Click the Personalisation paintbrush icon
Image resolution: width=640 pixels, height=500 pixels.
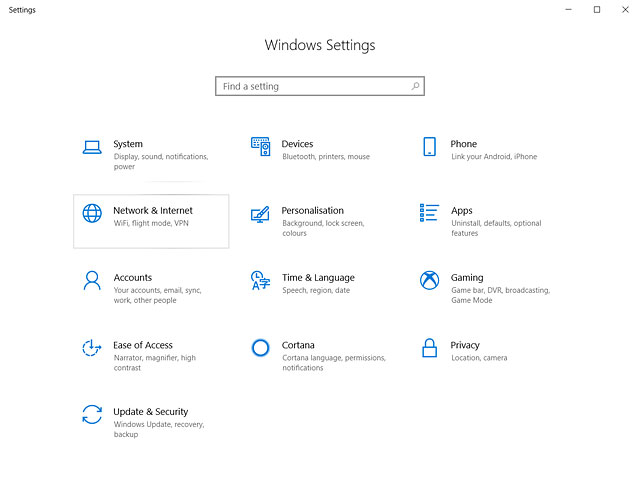pos(260,214)
